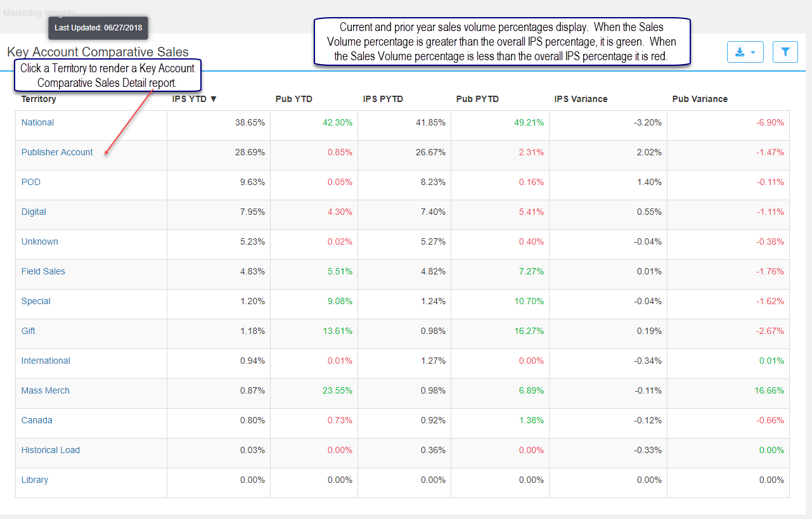Open the POD territory link

pos(30,182)
